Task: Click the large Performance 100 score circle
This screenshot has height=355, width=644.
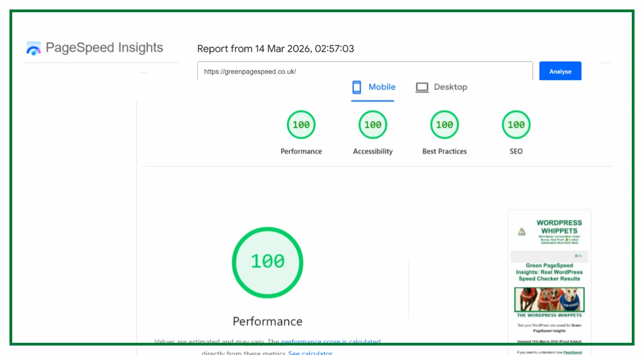Action: [268, 262]
